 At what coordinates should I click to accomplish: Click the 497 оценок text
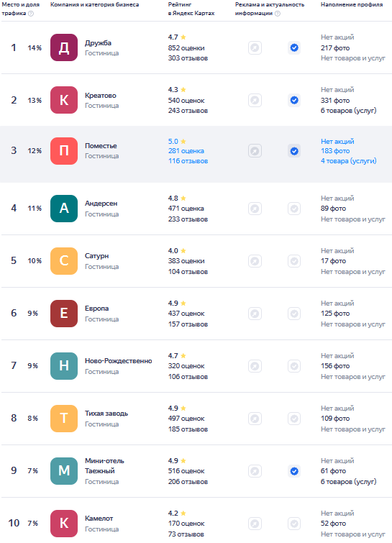186,419
